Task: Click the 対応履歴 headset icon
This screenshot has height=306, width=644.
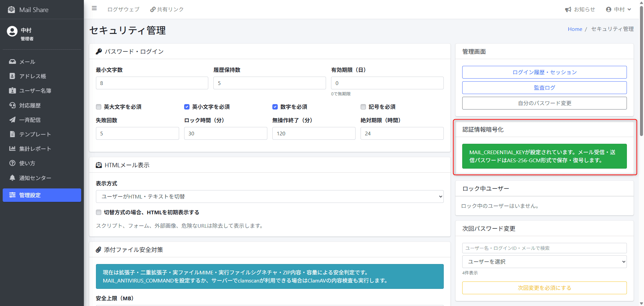Action: (x=12, y=105)
